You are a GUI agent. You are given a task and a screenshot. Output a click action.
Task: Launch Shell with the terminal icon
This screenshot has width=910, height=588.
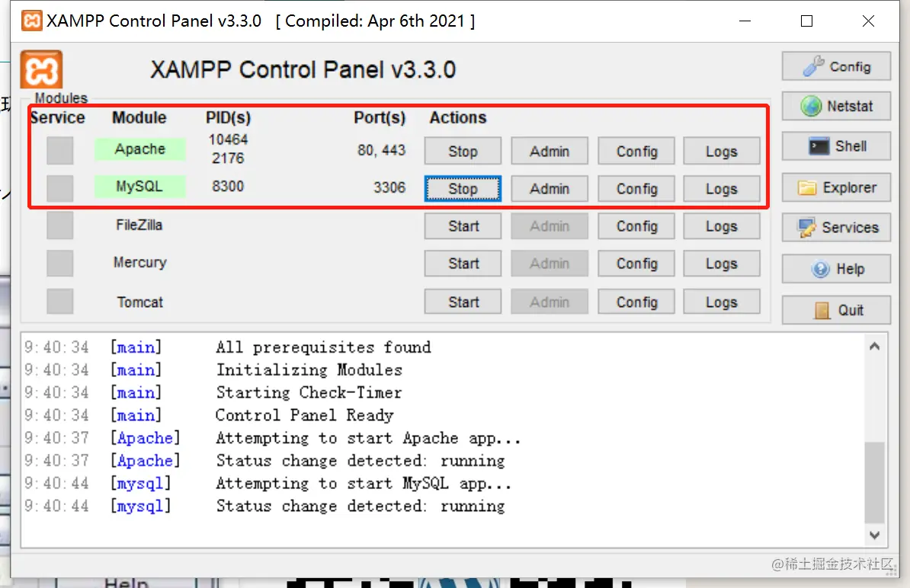(836, 146)
